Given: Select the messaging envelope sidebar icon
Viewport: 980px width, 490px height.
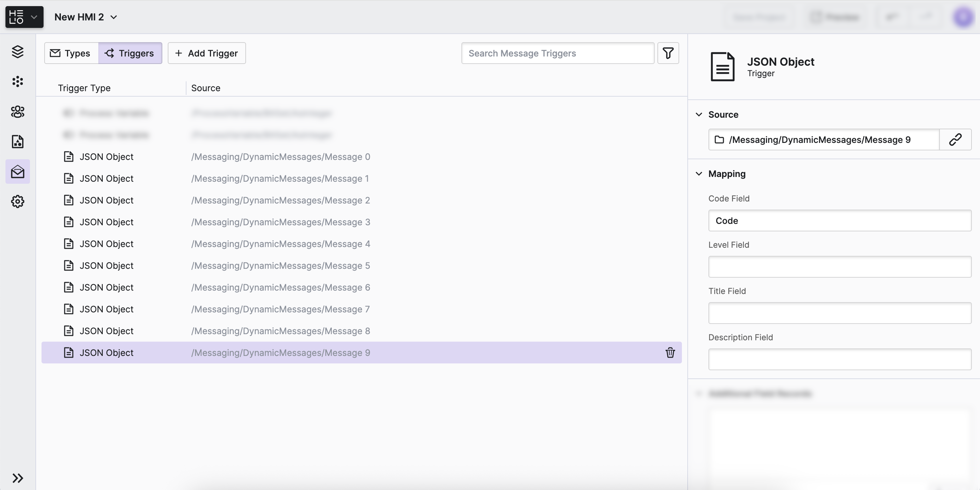Looking at the screenshot, I should tap(17, 172).
